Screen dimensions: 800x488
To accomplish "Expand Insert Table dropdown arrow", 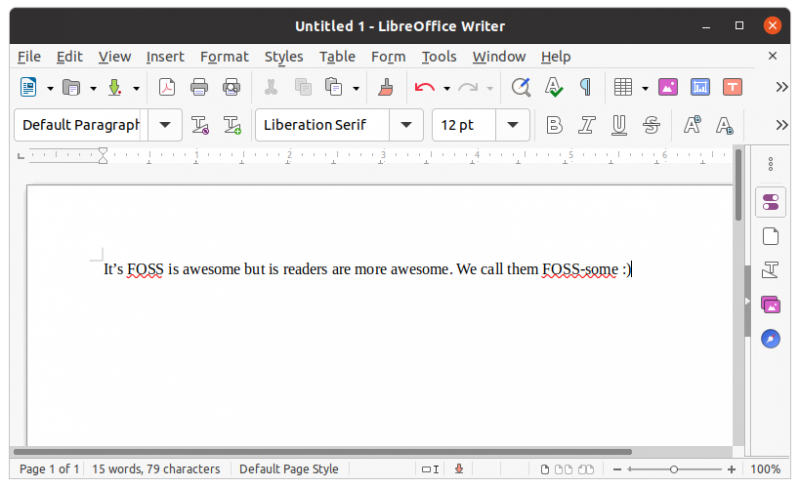I will point(645,88).
